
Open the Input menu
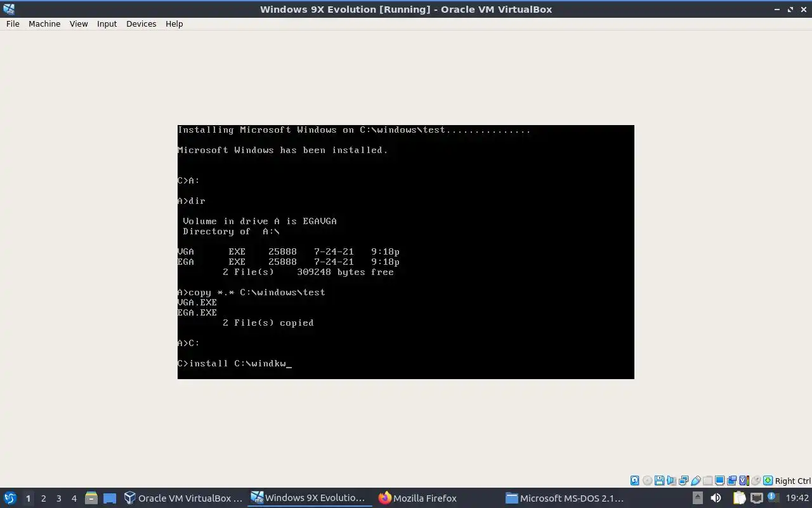click(x=107, y=23)
